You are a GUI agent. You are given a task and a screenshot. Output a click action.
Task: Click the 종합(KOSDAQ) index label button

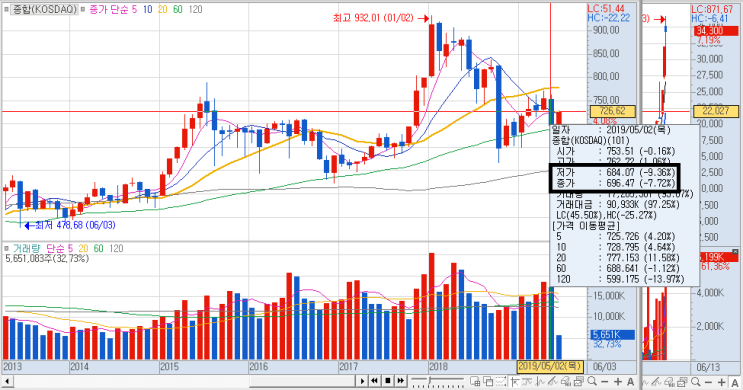[x=44, y=9]
